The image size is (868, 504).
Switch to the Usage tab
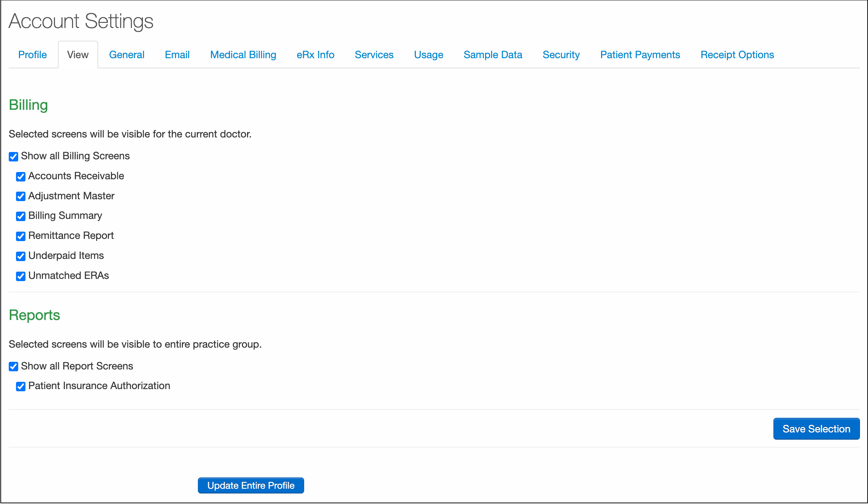coord(429,55)
